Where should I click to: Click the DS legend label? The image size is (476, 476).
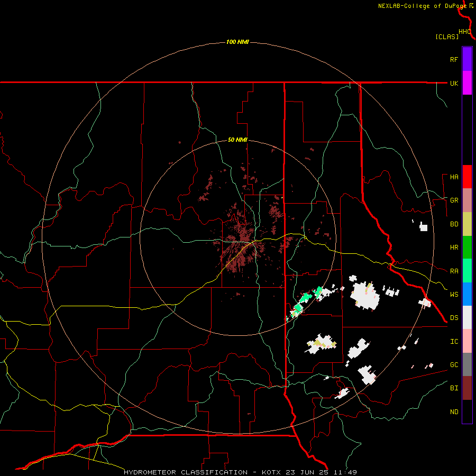click(454, 318)
